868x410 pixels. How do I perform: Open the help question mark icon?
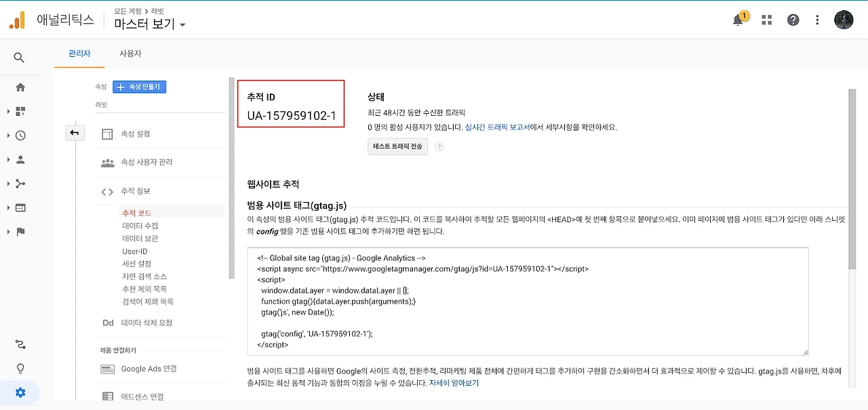[793, 20]
